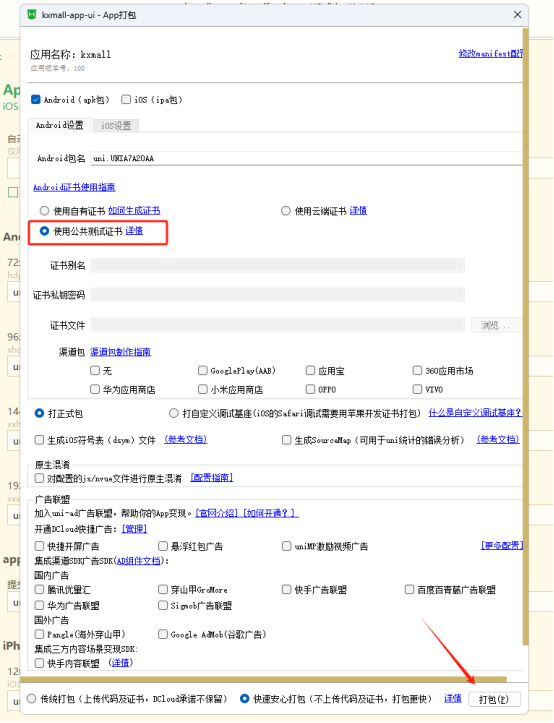The height and width of the screenshot is (723, 554).
Task: Open the Android证书使用指南 link
Action: tap(74, 187)
